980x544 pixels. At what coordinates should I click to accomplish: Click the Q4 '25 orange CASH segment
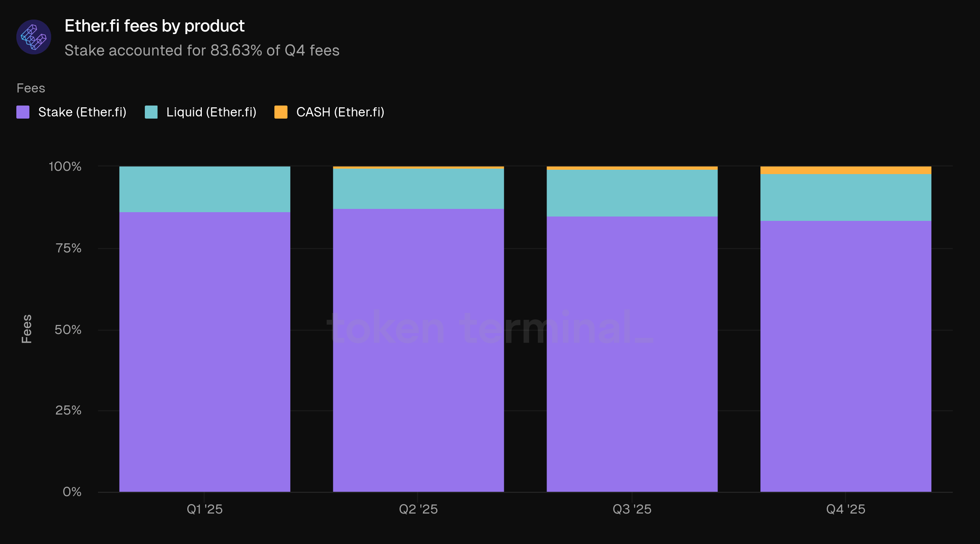845,170
